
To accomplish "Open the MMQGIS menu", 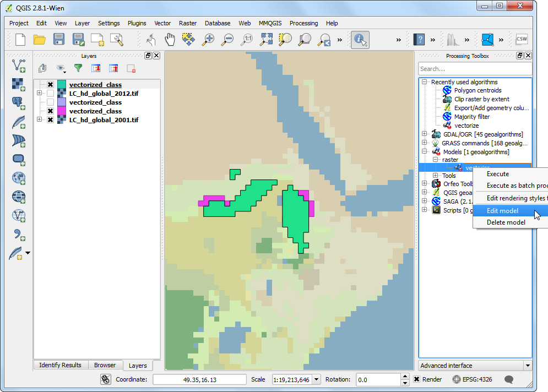I will point(270,23).
